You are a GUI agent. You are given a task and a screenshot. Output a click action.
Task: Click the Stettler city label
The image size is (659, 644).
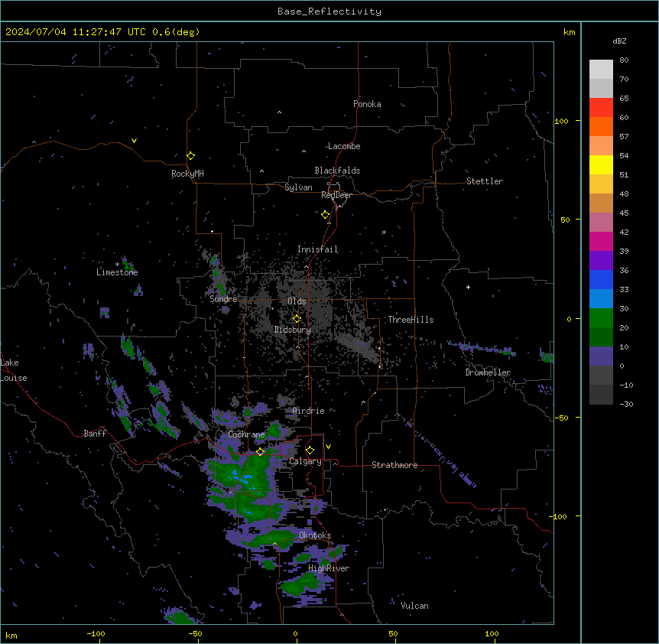pos(485,181)
